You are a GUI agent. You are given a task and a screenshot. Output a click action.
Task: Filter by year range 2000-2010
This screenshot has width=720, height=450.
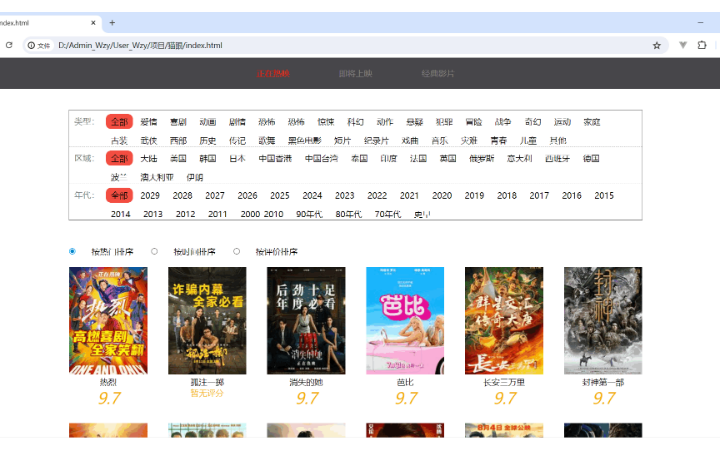click(262, 214)
